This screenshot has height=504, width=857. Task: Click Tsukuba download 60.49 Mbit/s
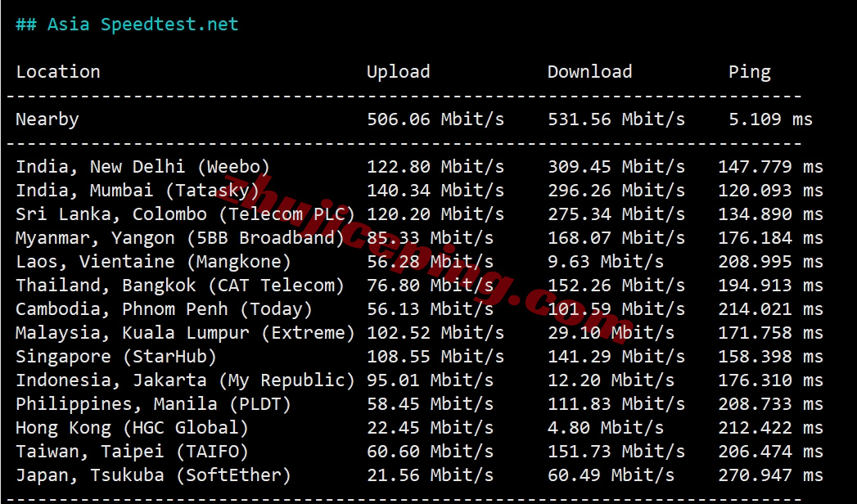click(611, 475)
